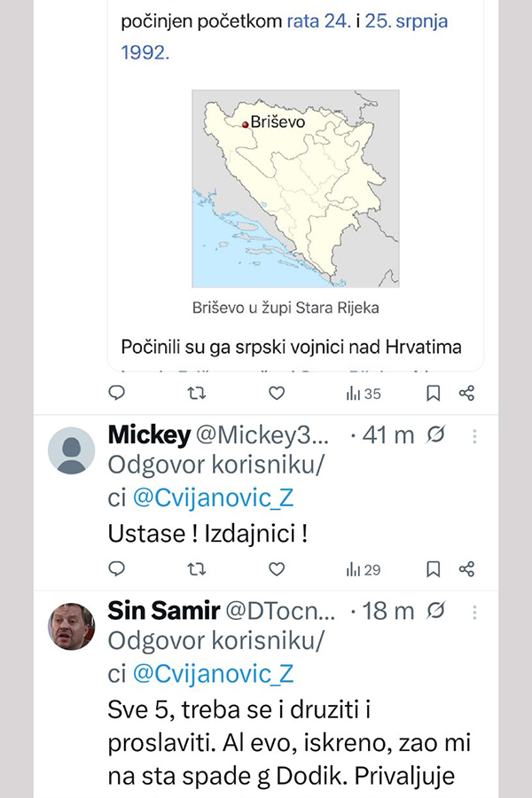Reply to Mickey's tweet
Screen dimensions: 532x798
pos(116,568)
